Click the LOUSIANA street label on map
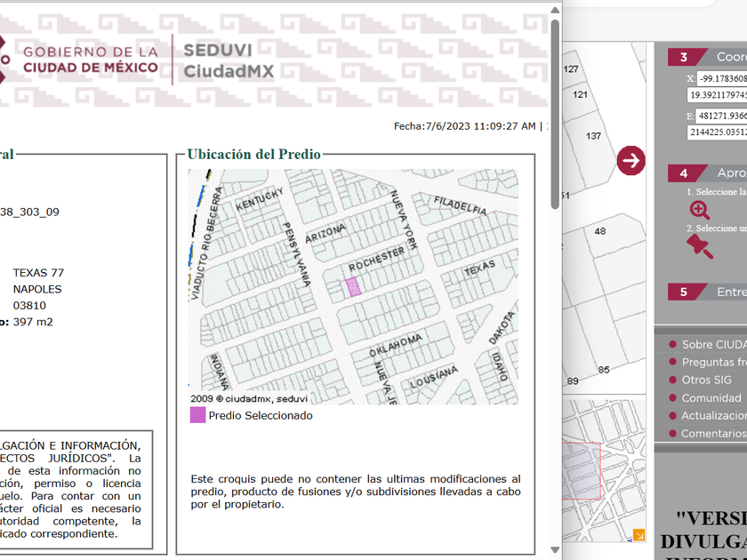 click(x=434, y=377)
